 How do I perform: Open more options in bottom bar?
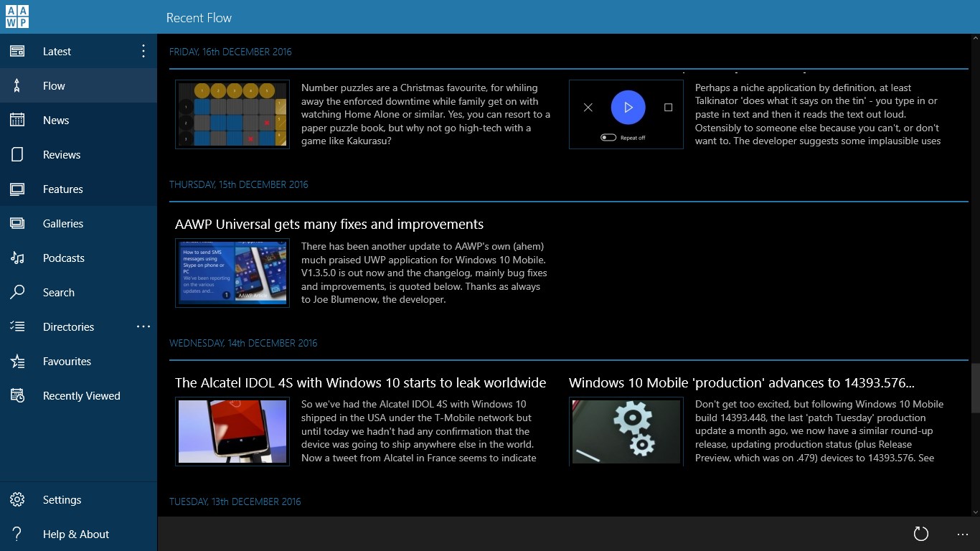tap(963, 534)
